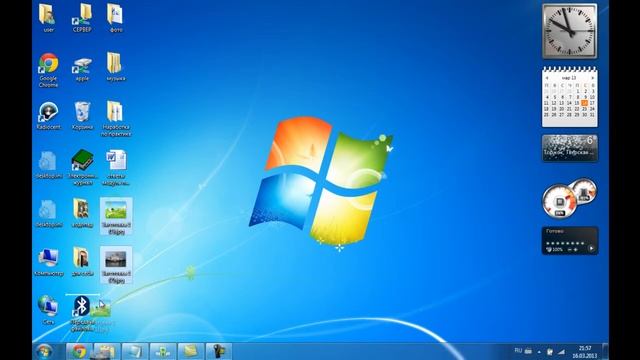
Task: Select the Корзина recycle bin icon
Action: coord(82,116)
